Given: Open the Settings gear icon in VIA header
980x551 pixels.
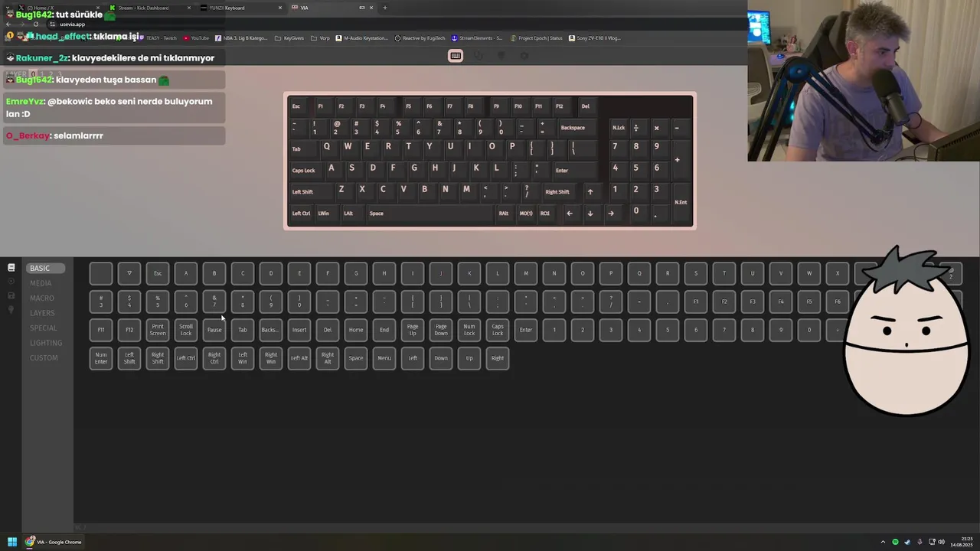Looking at the screenshot, I should coord(524,56).
